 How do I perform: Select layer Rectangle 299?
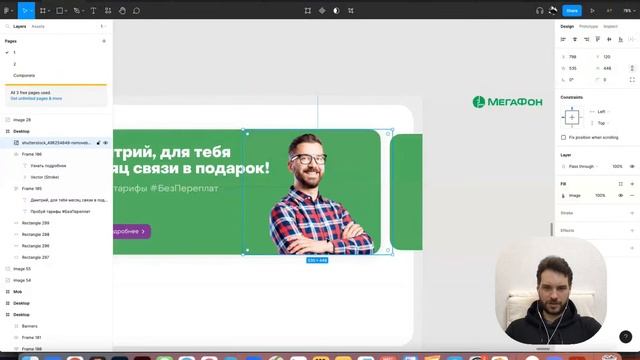(36, 223)
